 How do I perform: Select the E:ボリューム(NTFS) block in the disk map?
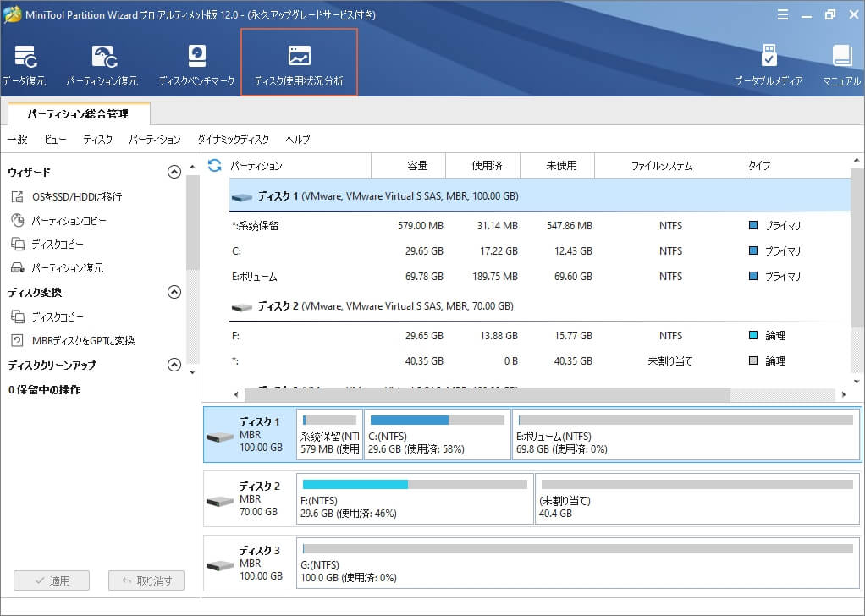pos(686,435)
